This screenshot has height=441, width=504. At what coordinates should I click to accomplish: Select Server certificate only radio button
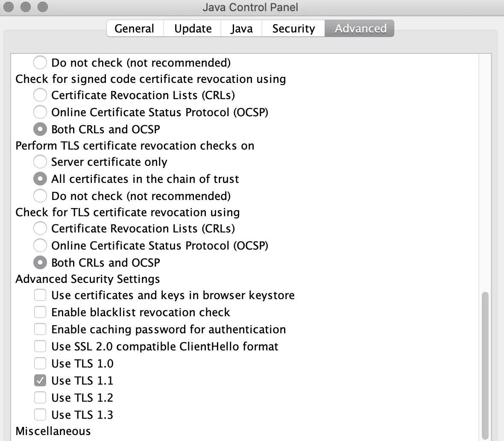click(40, 162)
